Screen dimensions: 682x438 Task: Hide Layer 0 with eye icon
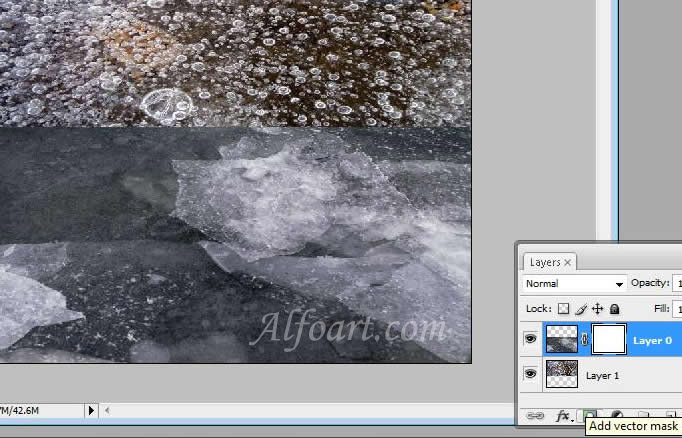[x=531, y=340]
